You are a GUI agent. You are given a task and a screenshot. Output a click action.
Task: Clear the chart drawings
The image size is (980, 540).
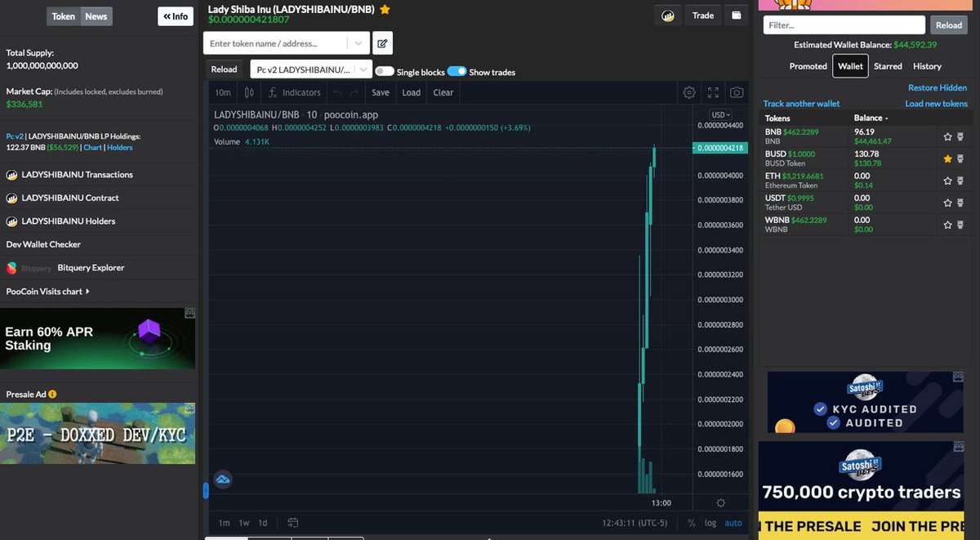click(x=443, y=92)
